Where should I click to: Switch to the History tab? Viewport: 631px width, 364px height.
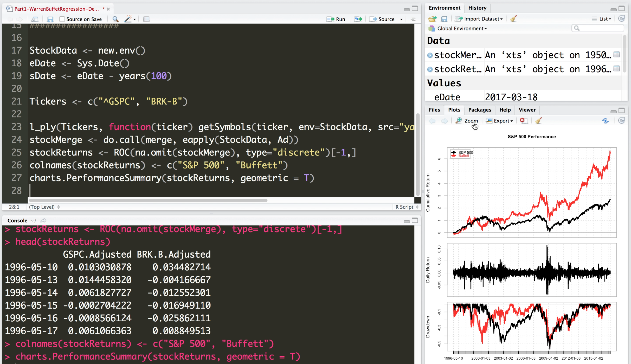[477, 8]
